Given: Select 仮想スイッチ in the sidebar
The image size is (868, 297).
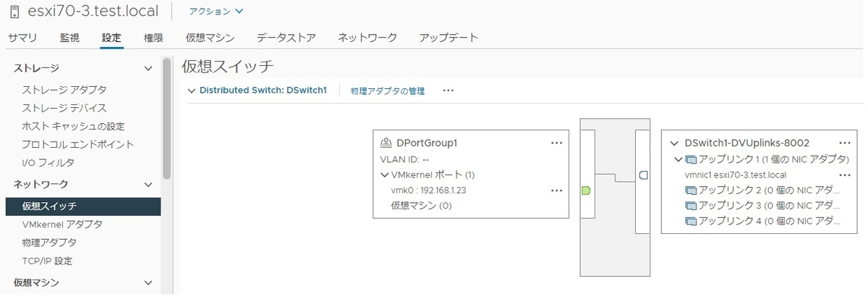Looking at the screenshot, I should pos(83,206).
